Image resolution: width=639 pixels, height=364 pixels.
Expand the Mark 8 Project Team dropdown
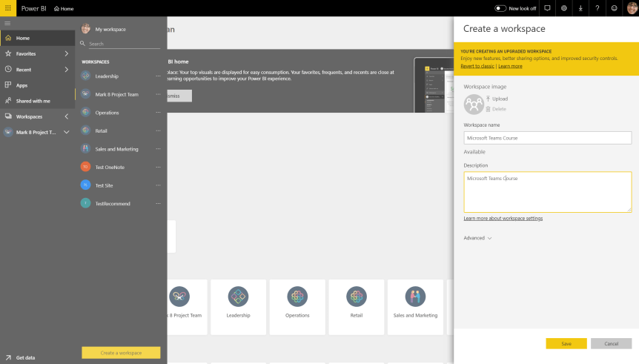coord(66,132)
